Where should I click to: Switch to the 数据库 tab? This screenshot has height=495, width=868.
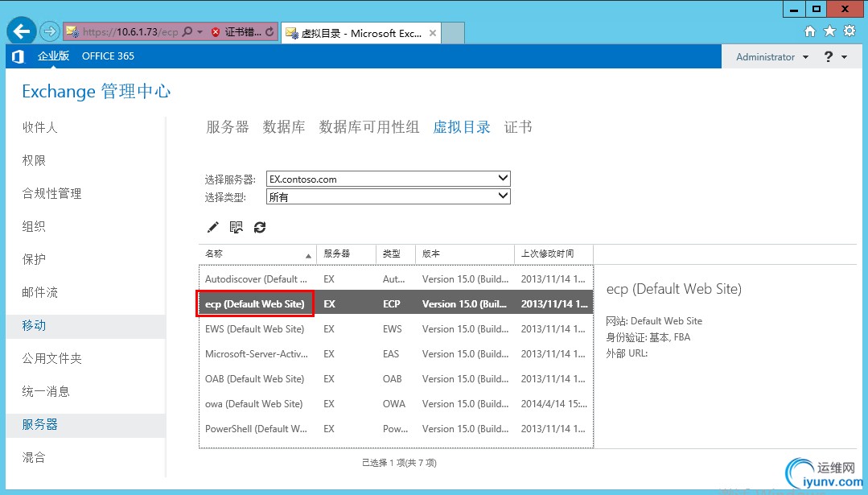click(284, 127)
